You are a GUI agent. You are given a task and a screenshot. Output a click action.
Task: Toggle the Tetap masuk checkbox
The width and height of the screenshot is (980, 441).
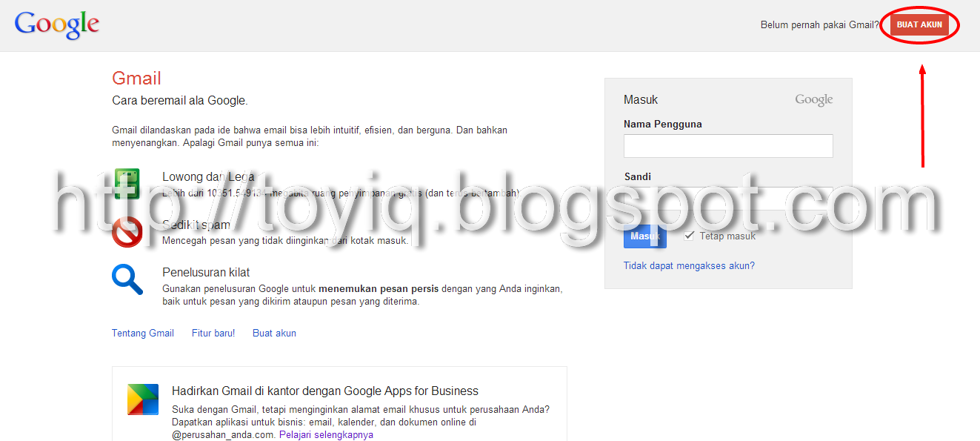pyautogui.click(x=689, y=236)
